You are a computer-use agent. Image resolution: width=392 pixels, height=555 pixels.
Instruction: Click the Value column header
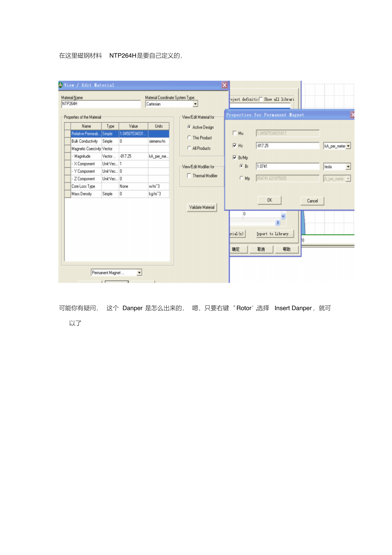pyautogui.click(x=133, y=126)
